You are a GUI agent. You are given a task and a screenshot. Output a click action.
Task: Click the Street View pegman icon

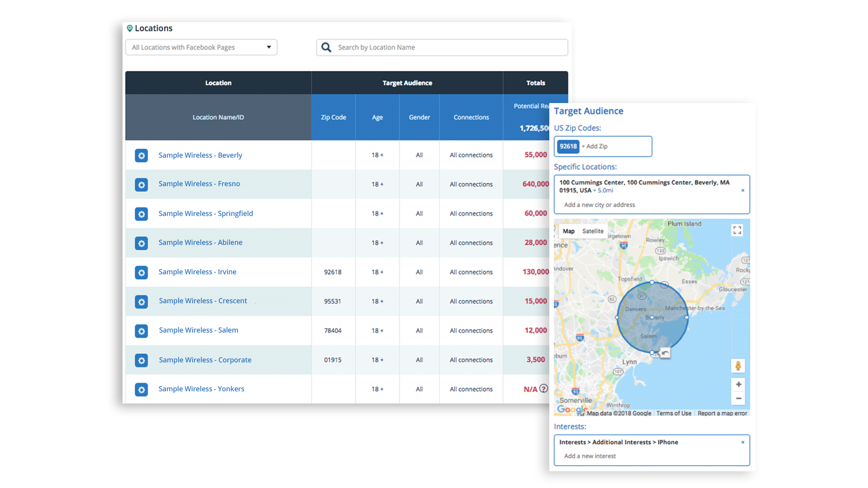click(x=738, y=366)
